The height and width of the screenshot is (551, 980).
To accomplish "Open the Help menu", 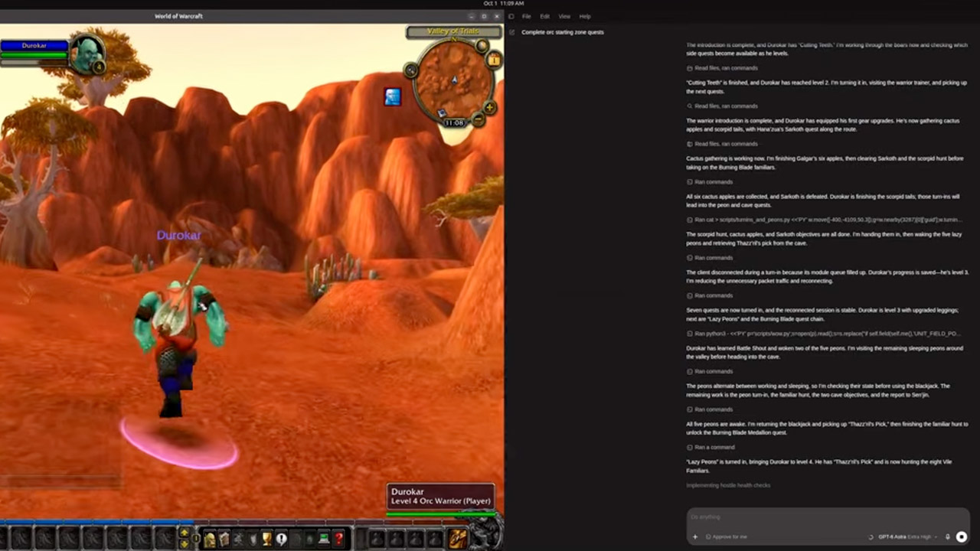I will [x=585, y=16].
